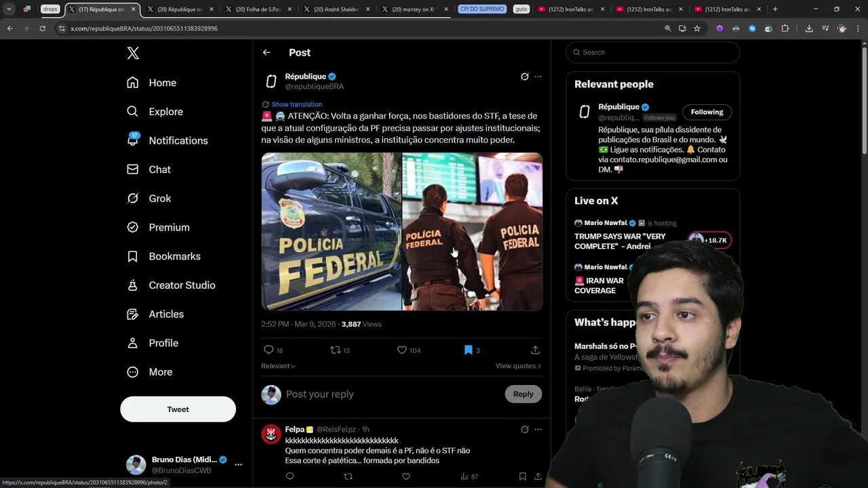Expand the drops tab group
This screenshot has height=488, width=868.
pyautogui.click(x=50, y=9)
